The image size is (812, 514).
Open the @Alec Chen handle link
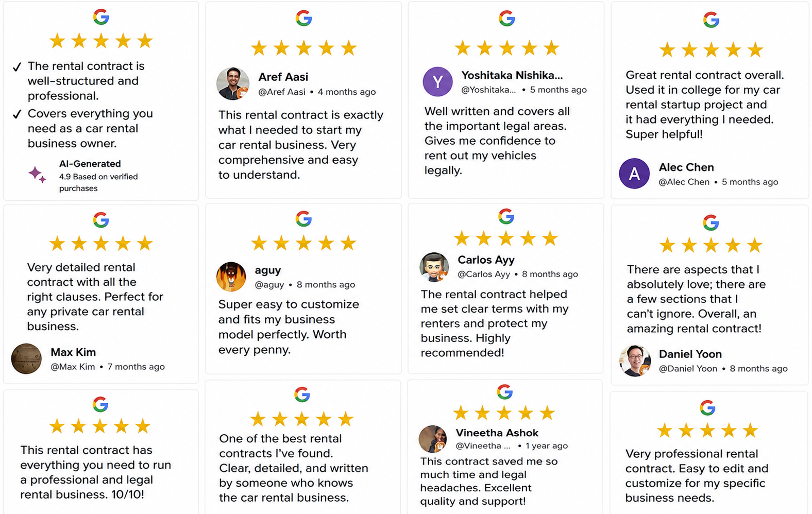(684, 182)
